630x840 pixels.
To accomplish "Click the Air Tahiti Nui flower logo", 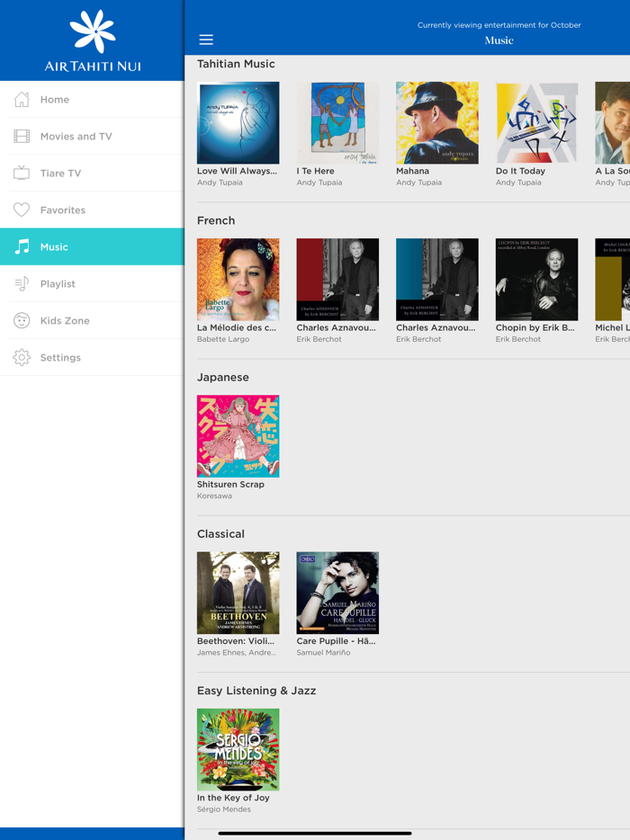I will click(92, 31).
